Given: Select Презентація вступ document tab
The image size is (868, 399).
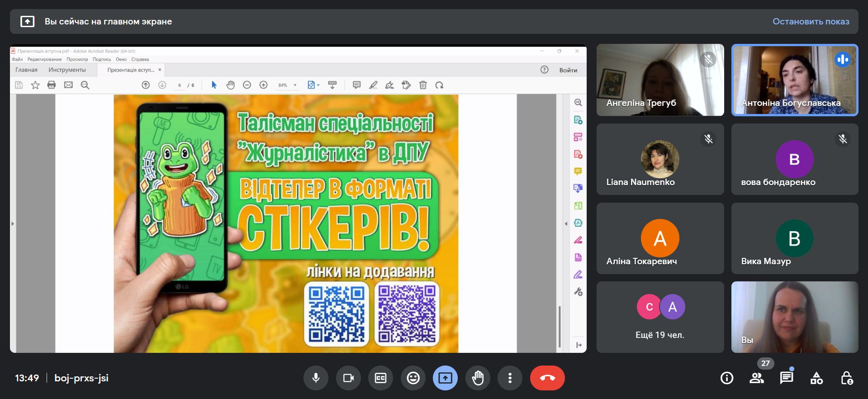Looking at the screenshot, I should pyautogui.click(x=130, y=70).
